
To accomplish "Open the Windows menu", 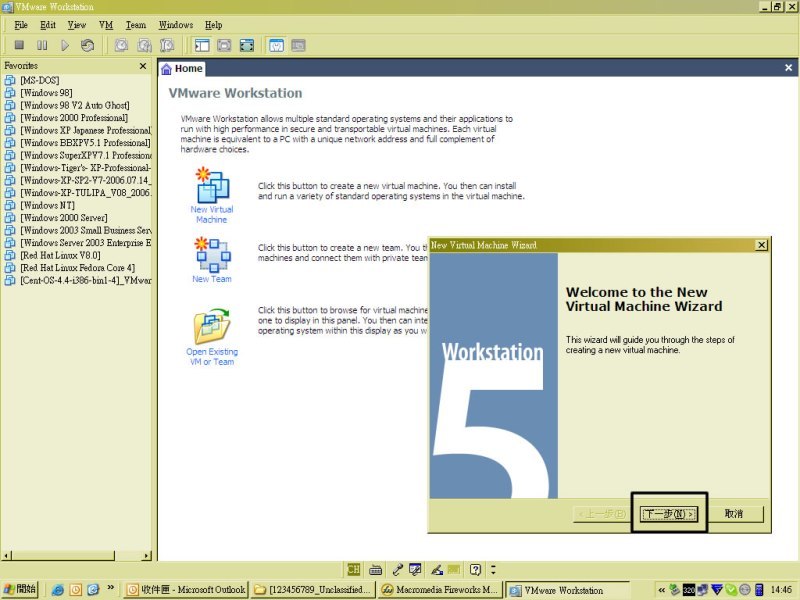I will [x=176, y=25].
